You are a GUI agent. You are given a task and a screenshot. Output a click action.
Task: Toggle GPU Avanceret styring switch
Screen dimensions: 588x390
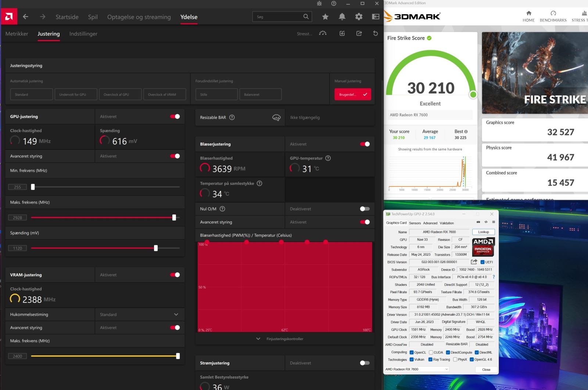(x=175, y=156)
